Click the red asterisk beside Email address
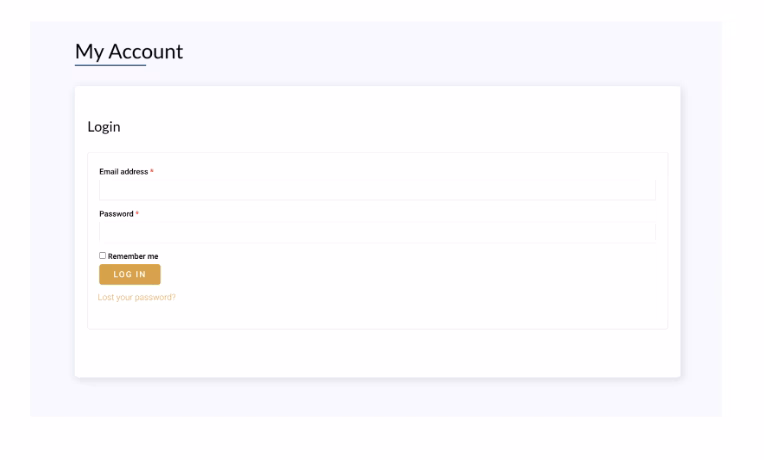The height and width of the screenshot is (460, 764). click(x=152, y=172)
